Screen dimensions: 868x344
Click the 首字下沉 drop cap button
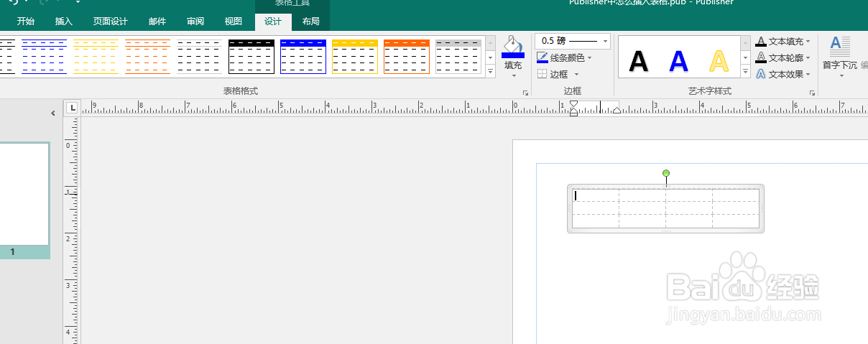click(x=840, y=56)
